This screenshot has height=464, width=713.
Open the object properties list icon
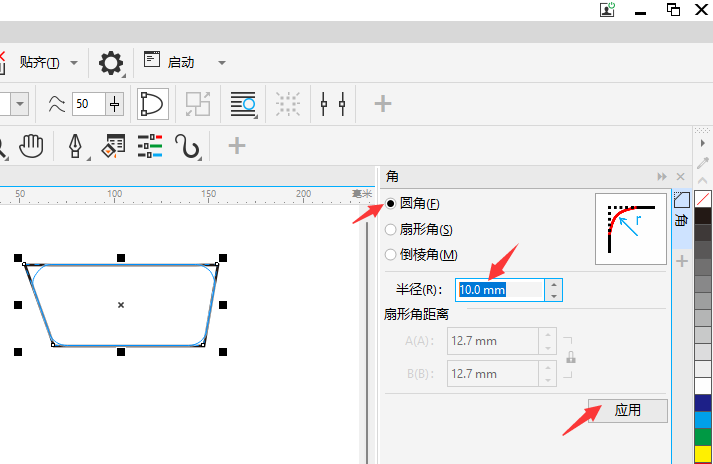pyautogui.click(x=150, y=146)
